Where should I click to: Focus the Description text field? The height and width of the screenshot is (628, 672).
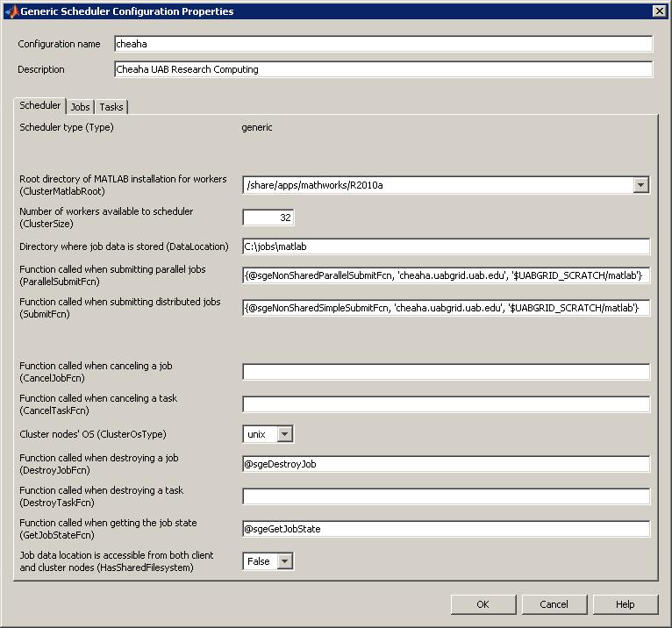383,69
